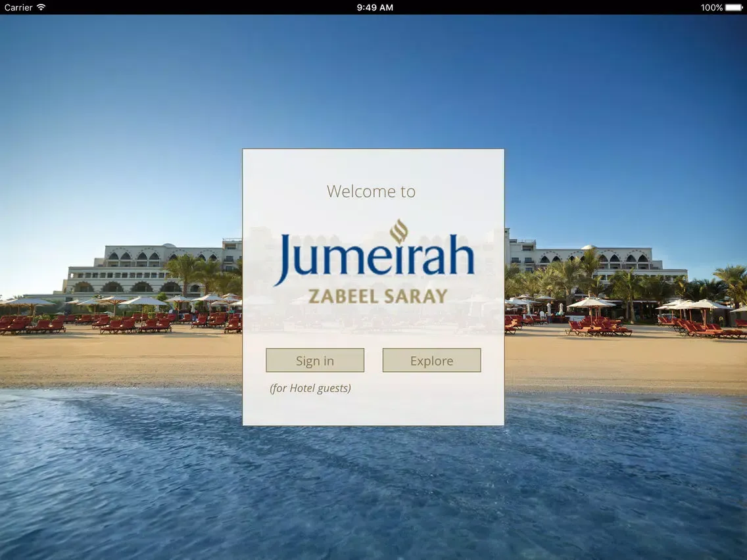This screenshot has width=747, height=560.
Task: Click the Wi-Fi icon in status bar
Action: pyautogui.click(x=41, y=7)
